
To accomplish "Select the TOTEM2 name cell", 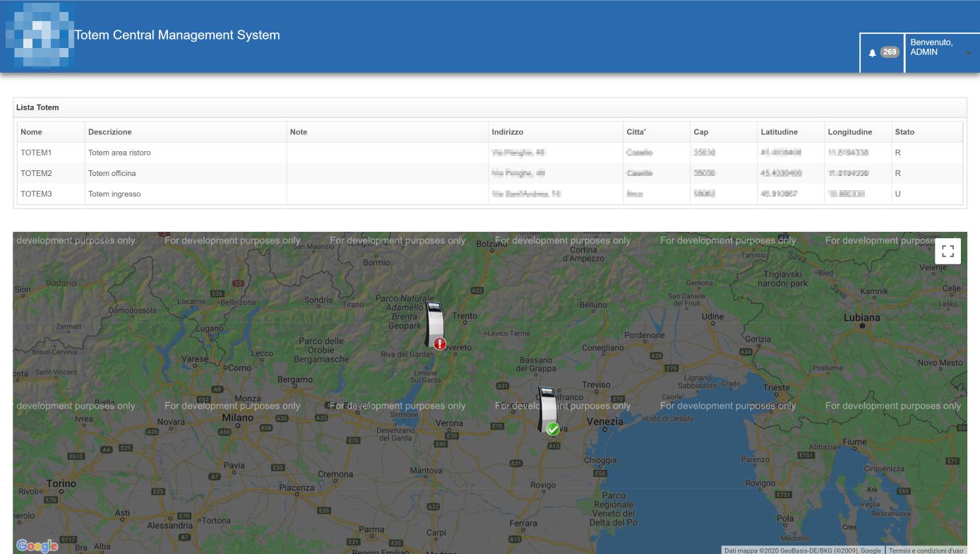I will point(51,173).
